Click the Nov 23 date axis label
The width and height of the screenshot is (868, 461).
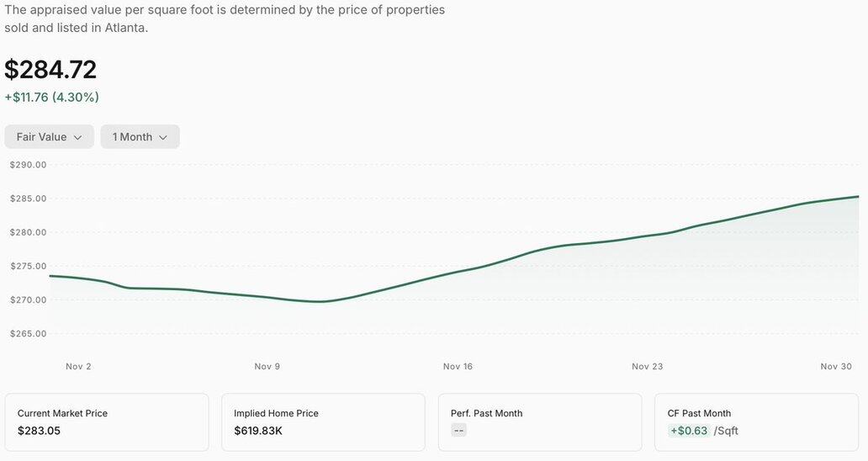(647, 367)
